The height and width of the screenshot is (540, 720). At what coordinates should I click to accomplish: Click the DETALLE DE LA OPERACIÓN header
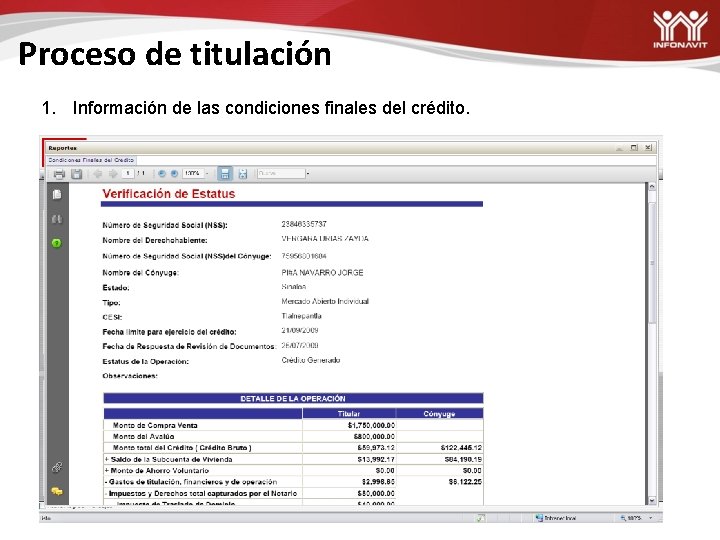[x=293, y=399]
